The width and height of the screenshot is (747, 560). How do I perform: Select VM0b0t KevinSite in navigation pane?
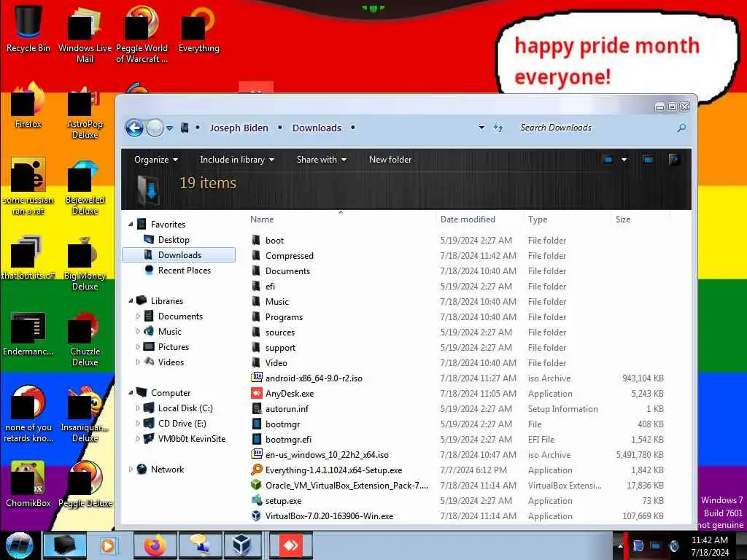pyautogui.click(x=192, y=438)
